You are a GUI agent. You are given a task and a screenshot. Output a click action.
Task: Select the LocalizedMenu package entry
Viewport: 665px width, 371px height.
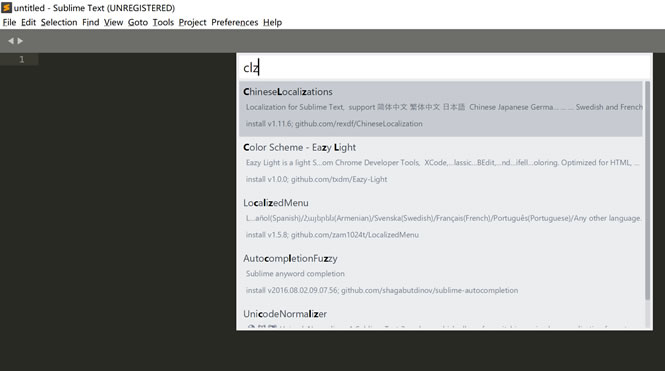pyautogui.click(x=441, y=220)
